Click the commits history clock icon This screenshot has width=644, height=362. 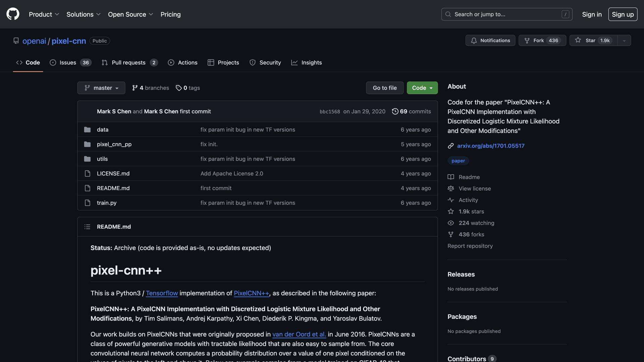[395, 111]
